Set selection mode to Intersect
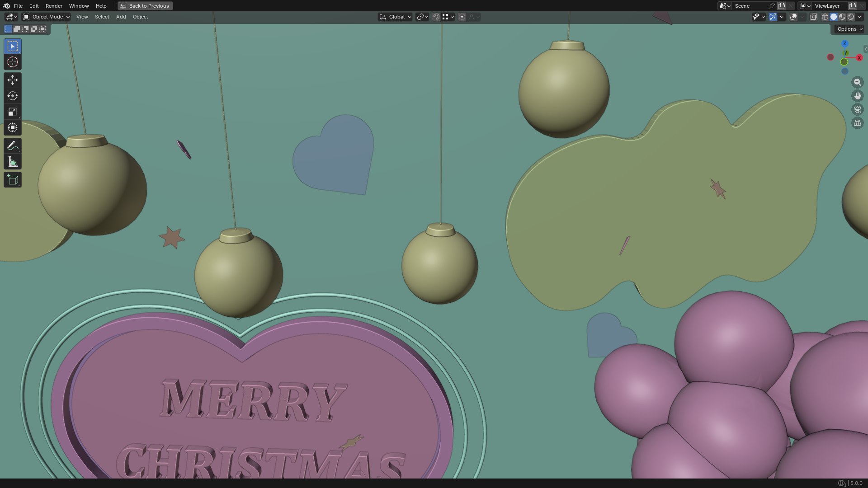Screen dimensions: 868x488 pos(42,29)
